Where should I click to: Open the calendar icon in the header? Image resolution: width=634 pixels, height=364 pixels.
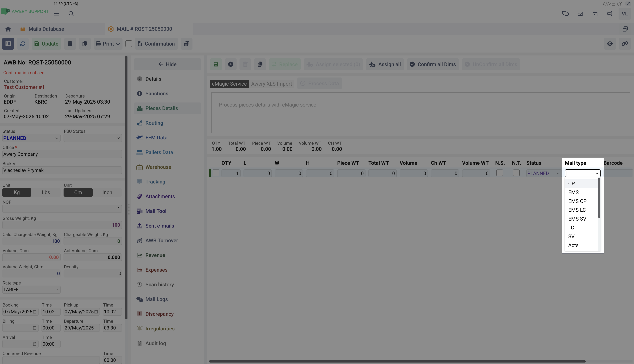(595, 14)
